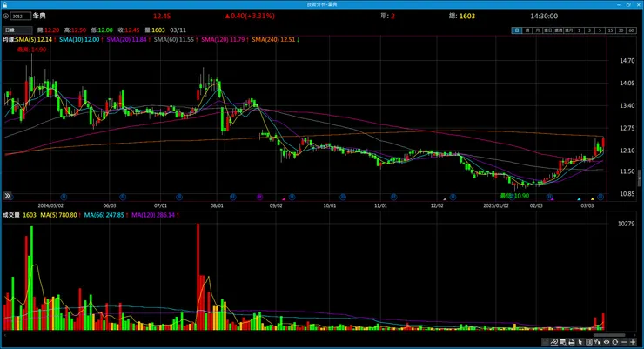Click the SMA(60) 11.55 indicator label

tap(174, 39)
